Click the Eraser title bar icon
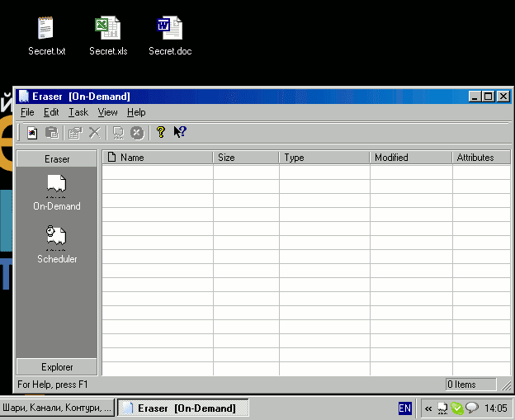515x420 pixels. 23,97
